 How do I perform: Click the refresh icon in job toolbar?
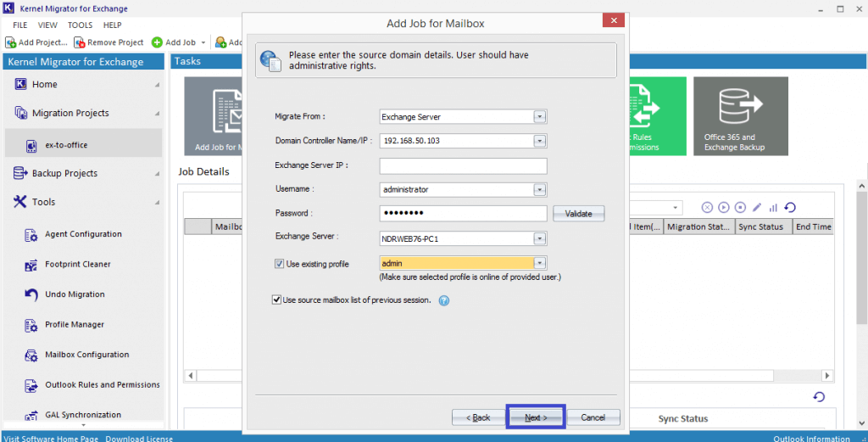[x=791, y=207]
